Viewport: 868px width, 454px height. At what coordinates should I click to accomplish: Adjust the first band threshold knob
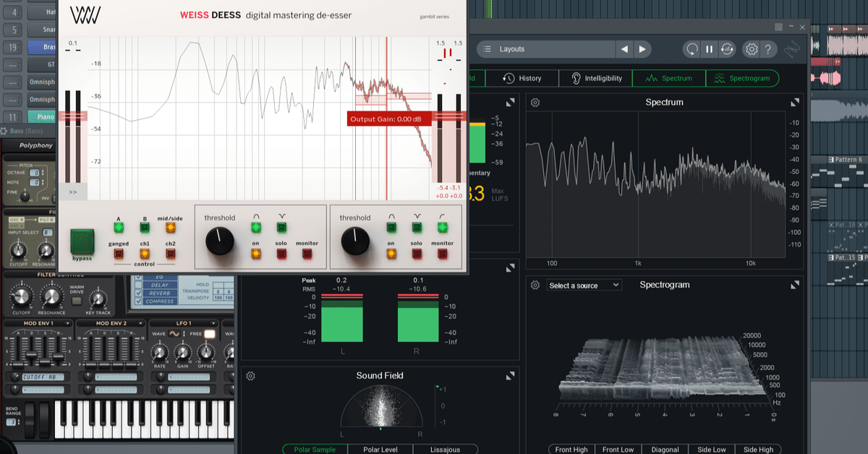click(x=220, y=241)
